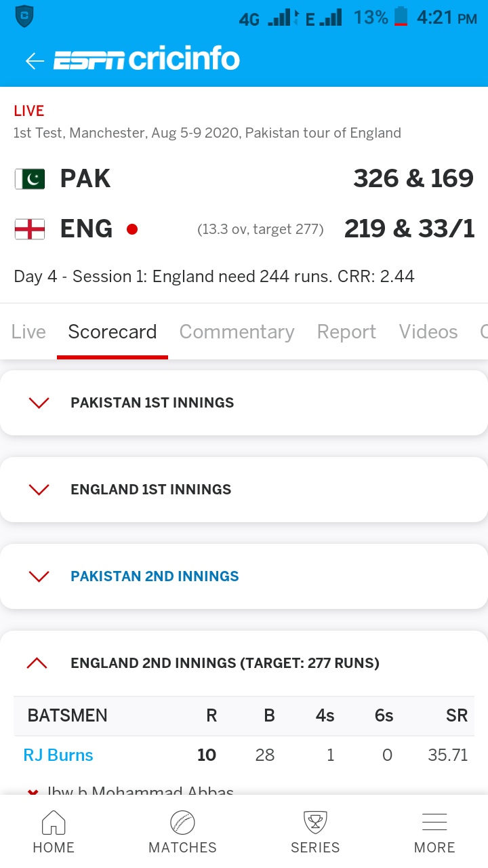Expand Pakistan 1st Innings section
Viewport: 488px width, 868px height.
point(244,403)
